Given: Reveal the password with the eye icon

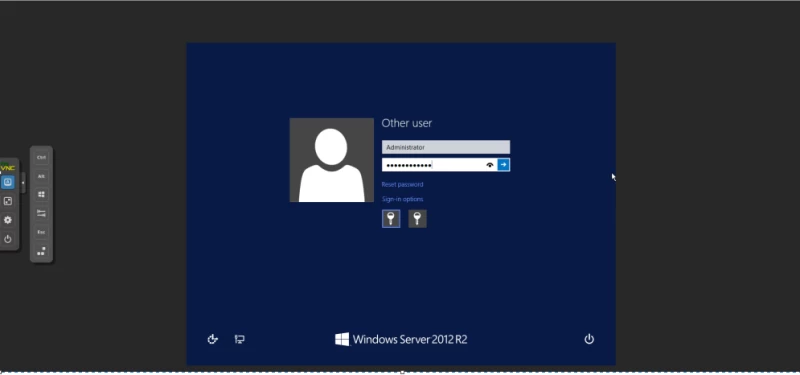Looking at the screenshot, I should (x=490, y=165).
